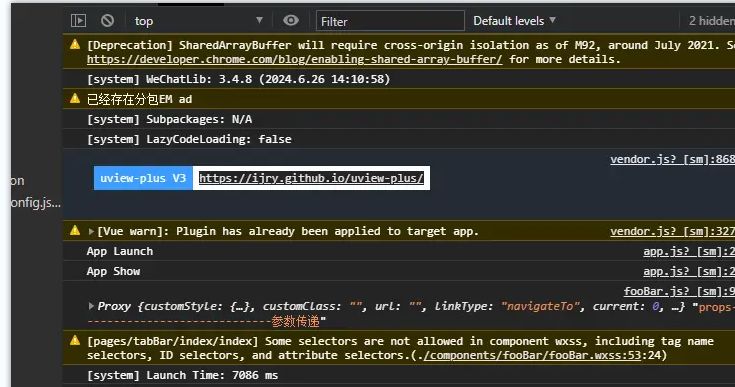Select the App Launch log text
This screenshot has width=735, height=387.
tap(120, 251)
